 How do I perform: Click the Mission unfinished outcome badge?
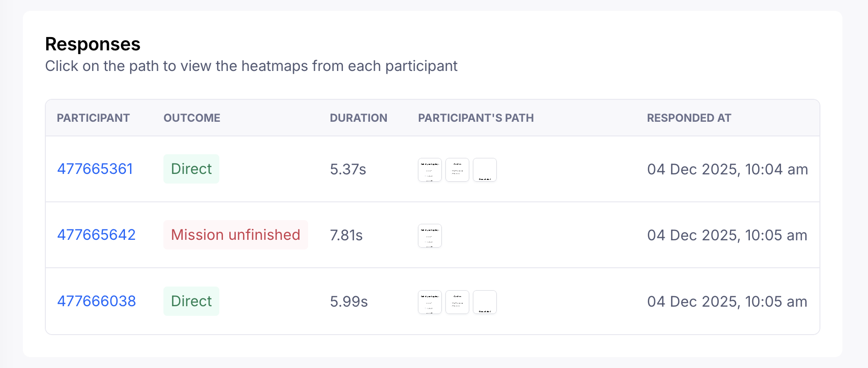(x=235, y=235)
